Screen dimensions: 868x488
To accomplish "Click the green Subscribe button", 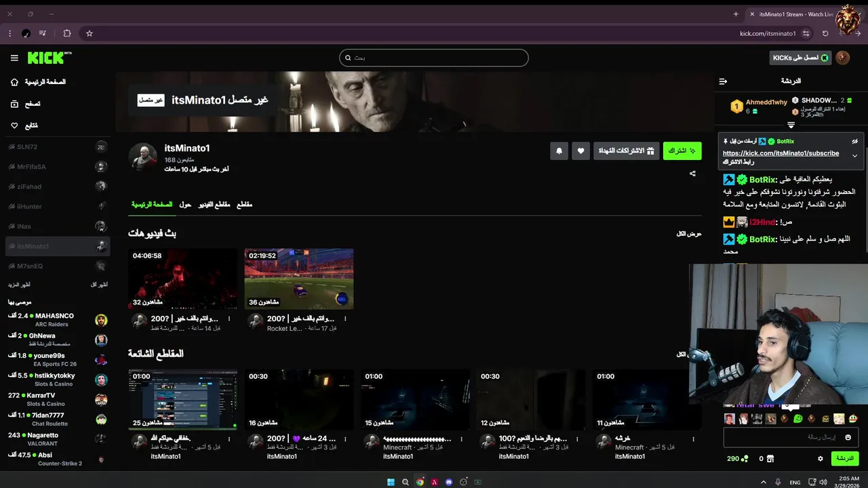I will click(x=682, y=150).
